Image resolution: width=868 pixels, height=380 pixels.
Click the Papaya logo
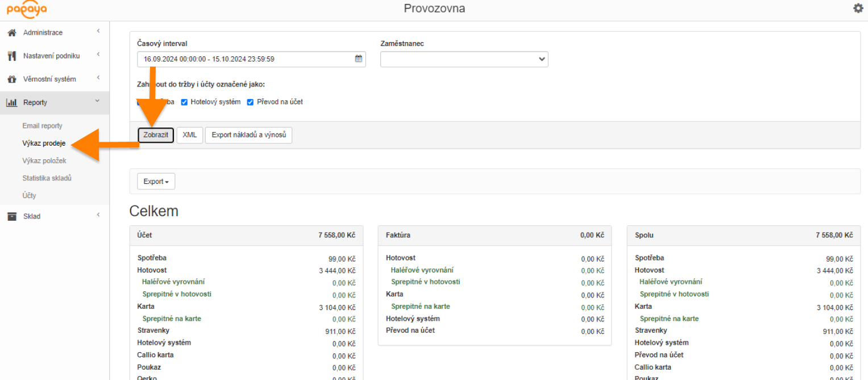coord(27,10)
